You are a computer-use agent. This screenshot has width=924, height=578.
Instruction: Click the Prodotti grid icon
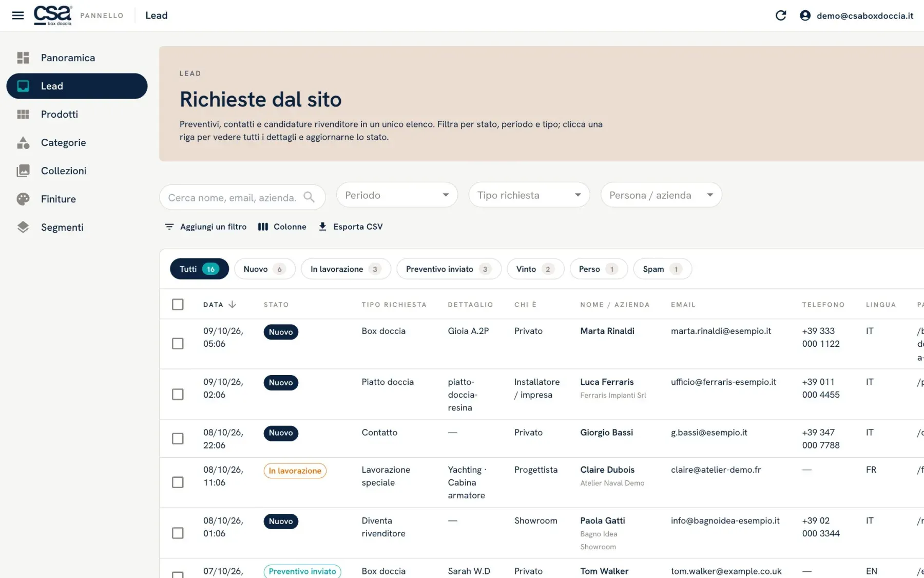(x=23, y=114)
